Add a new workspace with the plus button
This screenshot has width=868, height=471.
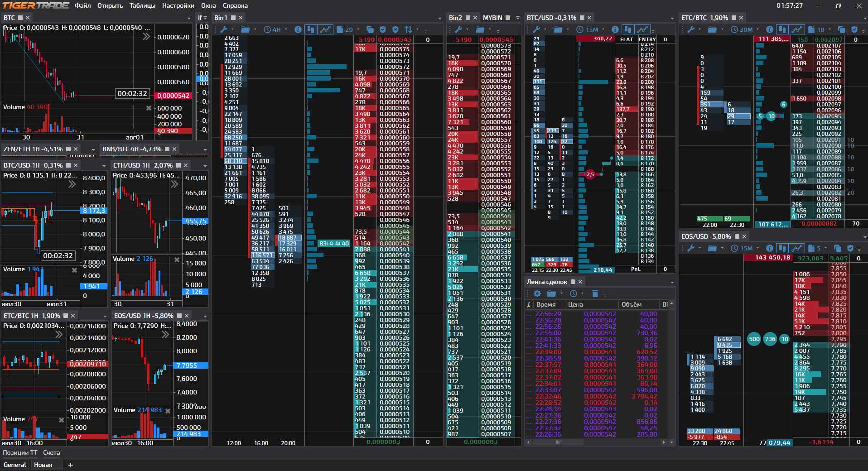71,465
